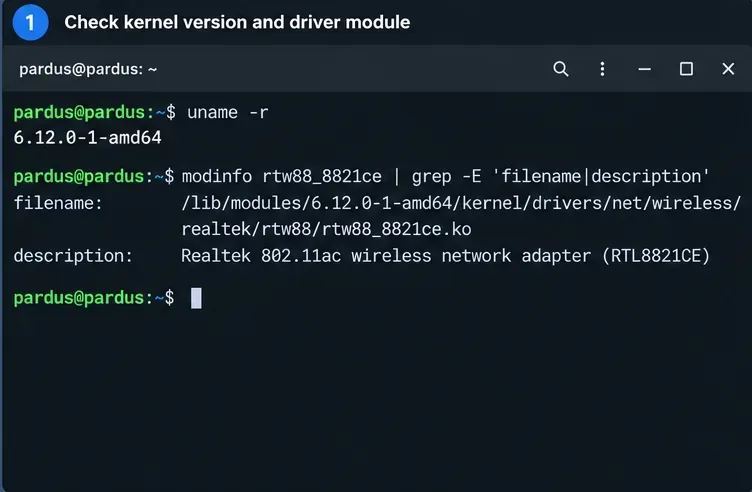Click the terminal cursor at last prompt

tap(196, 298)
